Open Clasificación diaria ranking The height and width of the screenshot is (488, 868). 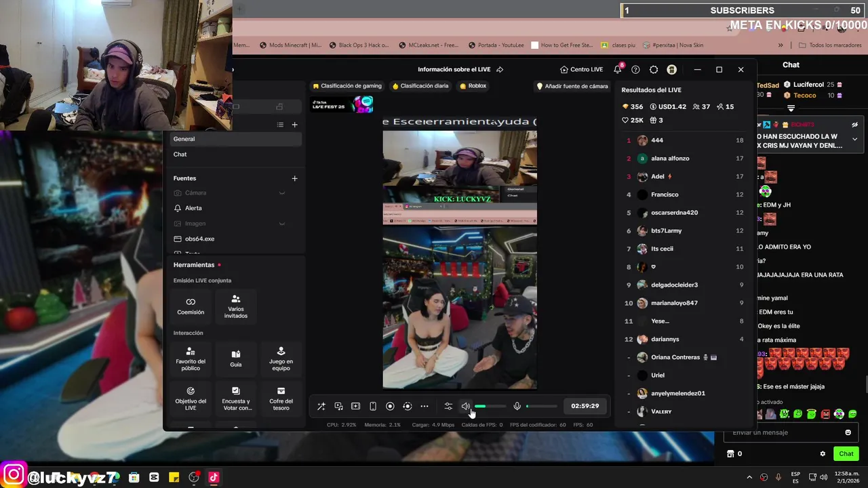(420, 86)
